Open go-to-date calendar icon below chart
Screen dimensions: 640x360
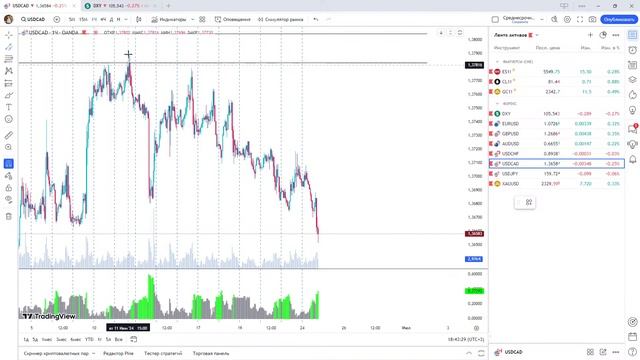[133, 339]
